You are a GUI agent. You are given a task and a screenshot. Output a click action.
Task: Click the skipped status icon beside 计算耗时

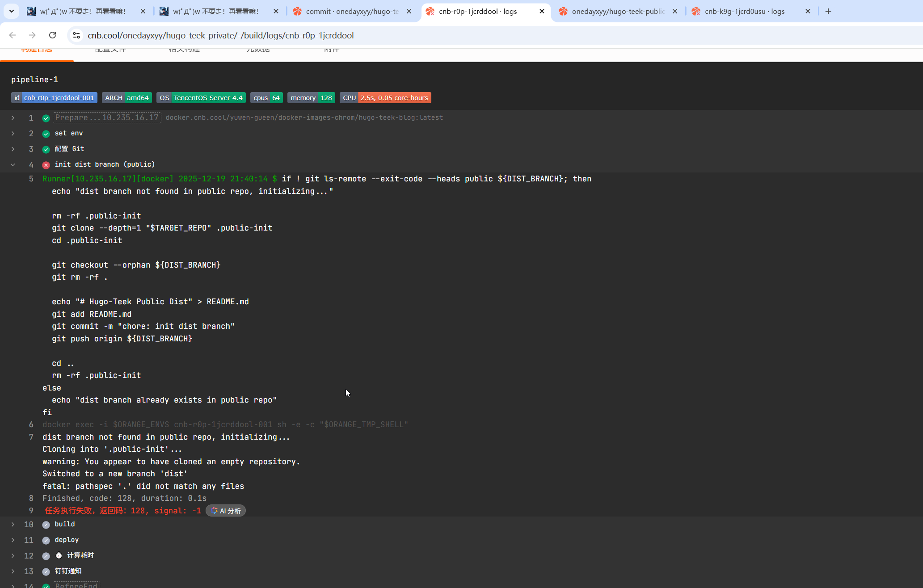46,556
